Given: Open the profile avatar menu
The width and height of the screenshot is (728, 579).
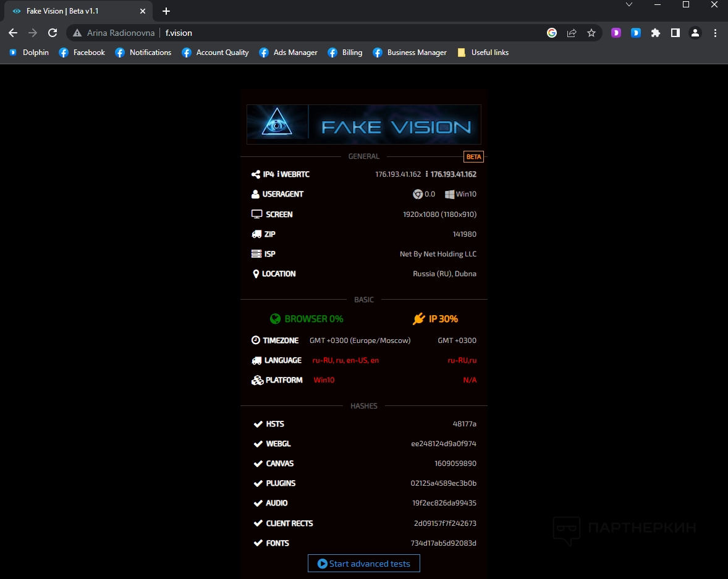Looking at the screenshot, I should [695, 33].
